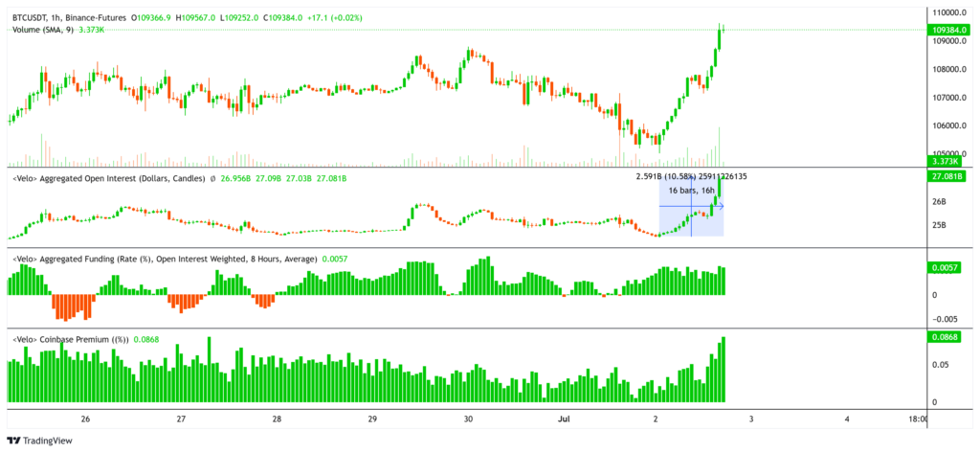Image resolution: width=980 pixels, height=453 pixels.
Task: Click the 26B open interest axis label
Action: point(939,203)
